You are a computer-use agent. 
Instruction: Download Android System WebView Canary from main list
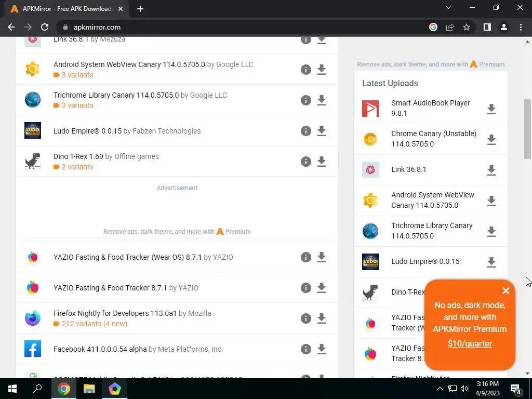pyautogui.click(x=321, y=70)
